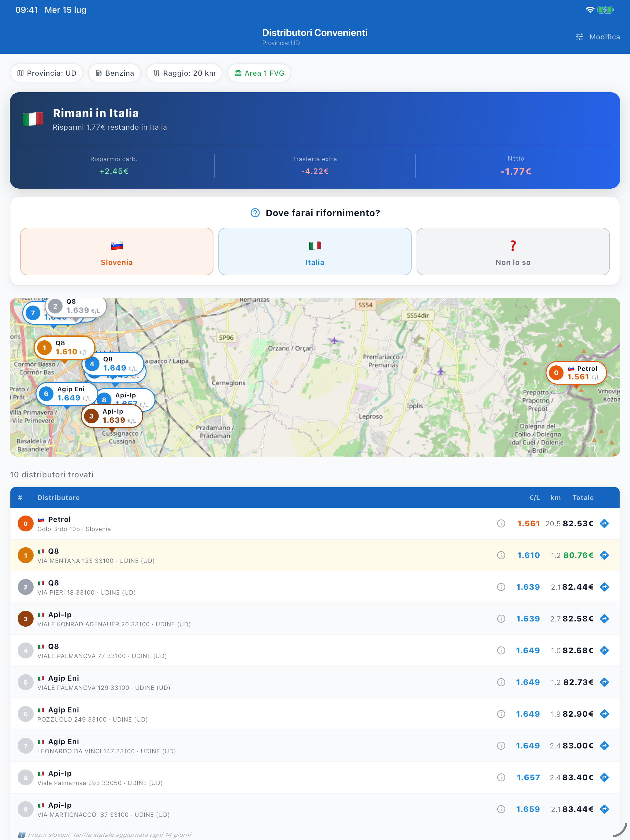This screenshot has width=630, height=840.
Task: Click the rank 1 badge in Q8 row
Action: (x=25, y=555)
